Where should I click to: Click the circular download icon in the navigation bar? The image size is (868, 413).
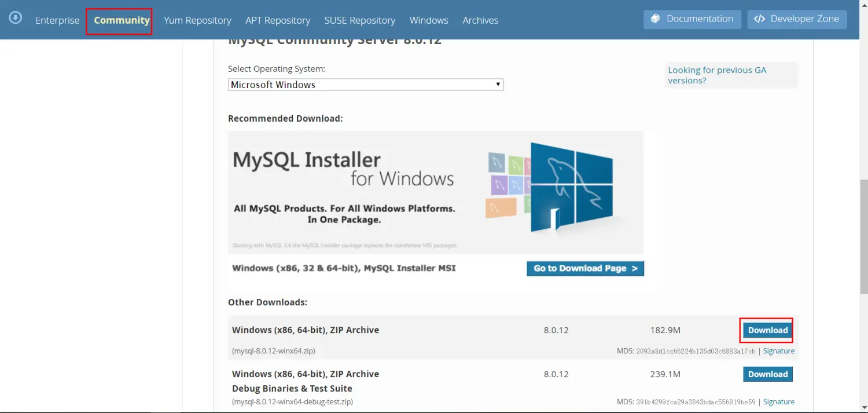tap(16, 18)
